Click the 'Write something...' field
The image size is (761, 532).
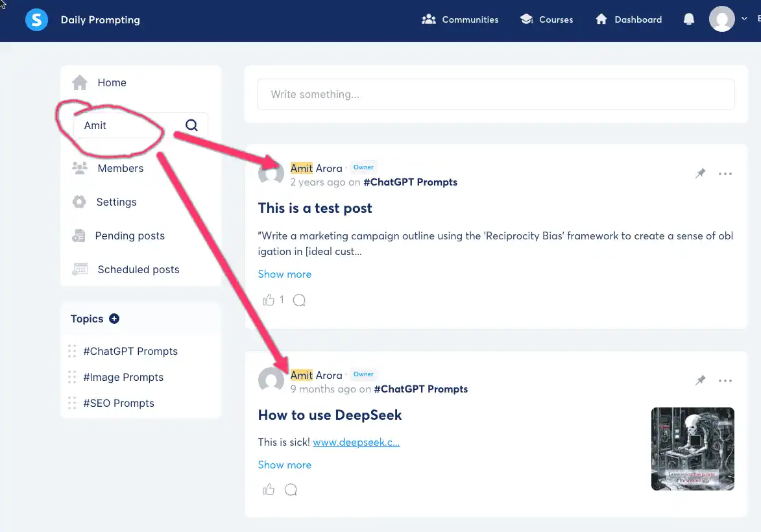click(x=496, y=94)
